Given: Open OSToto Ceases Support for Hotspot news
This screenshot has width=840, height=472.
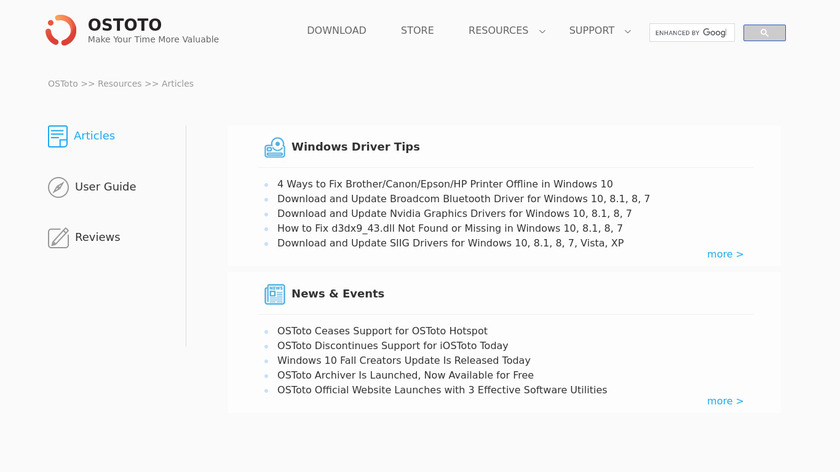Looking at the screenshot, I should [x=382, y=331].
